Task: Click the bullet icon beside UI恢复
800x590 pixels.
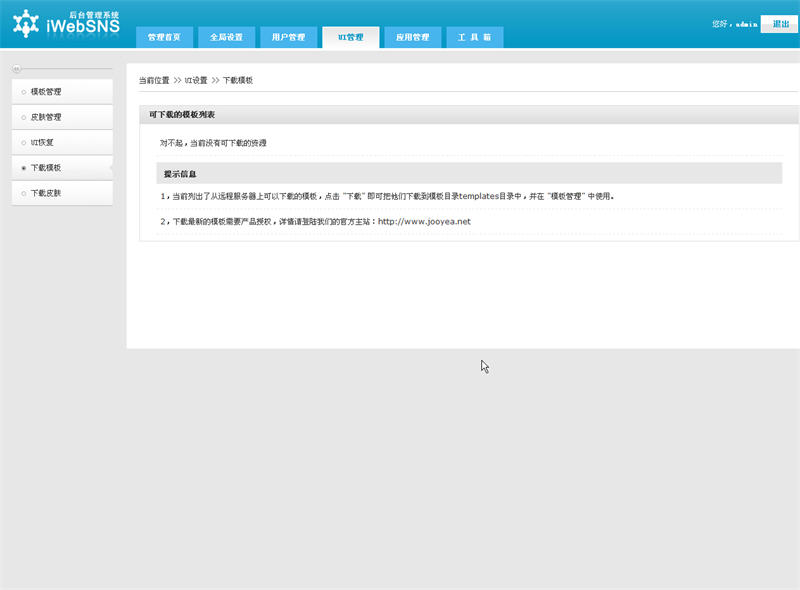Action: click(x=23, y=143)
